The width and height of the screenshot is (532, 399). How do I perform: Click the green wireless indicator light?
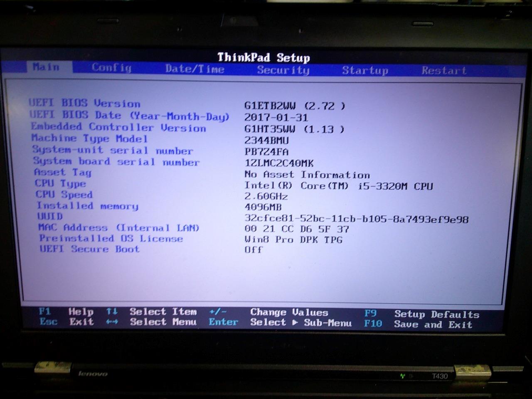click(402, 376)
